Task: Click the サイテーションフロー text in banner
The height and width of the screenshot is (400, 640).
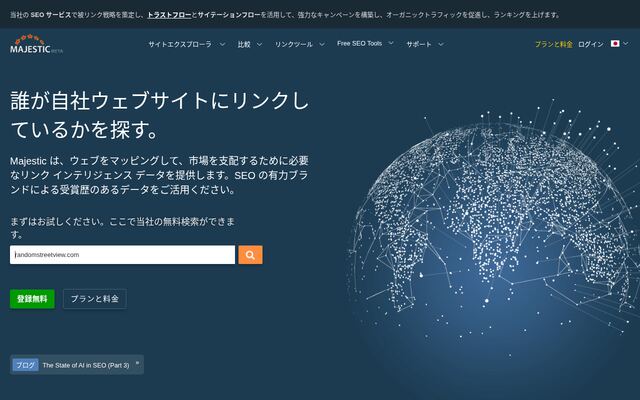Action: [229, 15]
